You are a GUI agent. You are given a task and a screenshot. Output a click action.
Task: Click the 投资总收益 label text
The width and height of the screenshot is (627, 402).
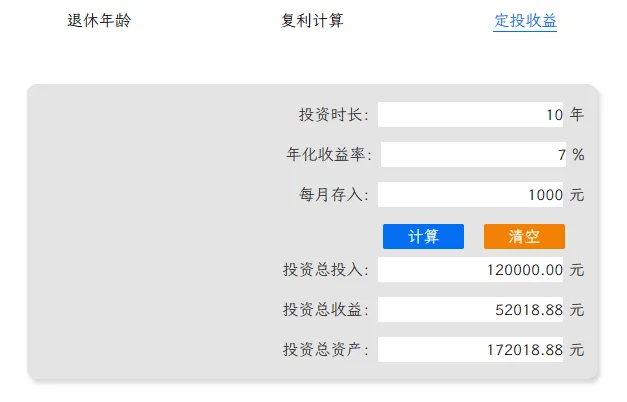[326, 310]
